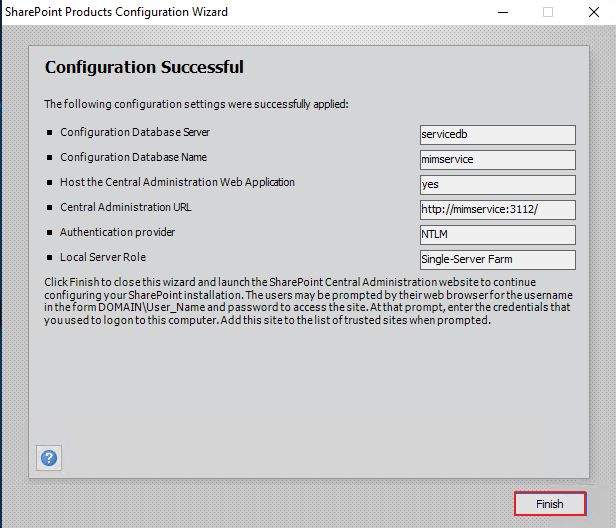Click the servicedb database server field
616x528 pixels.
point(498,135)
